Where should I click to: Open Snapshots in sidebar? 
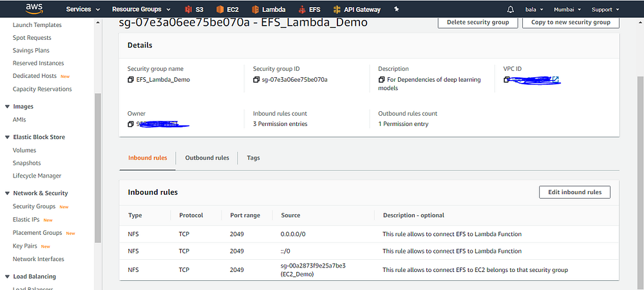[x=26, y=163]
